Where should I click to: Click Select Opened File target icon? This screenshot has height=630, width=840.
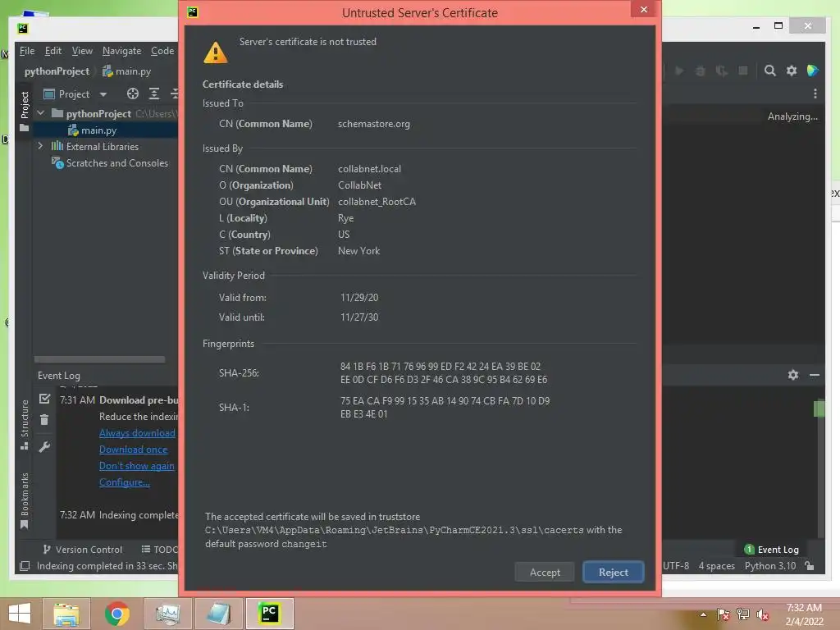point(132,94)
